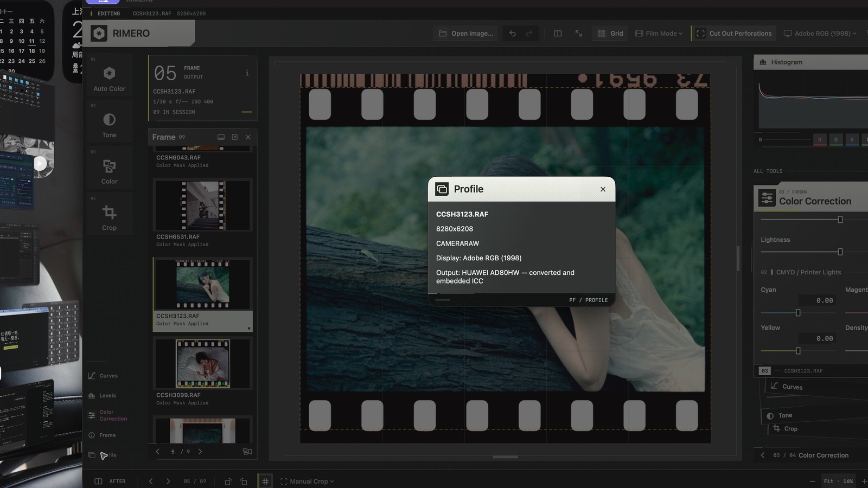The height and width of the screenshot is (488, 868).
Task: Toggle the Grid overlay
Action: coord(610,34)
